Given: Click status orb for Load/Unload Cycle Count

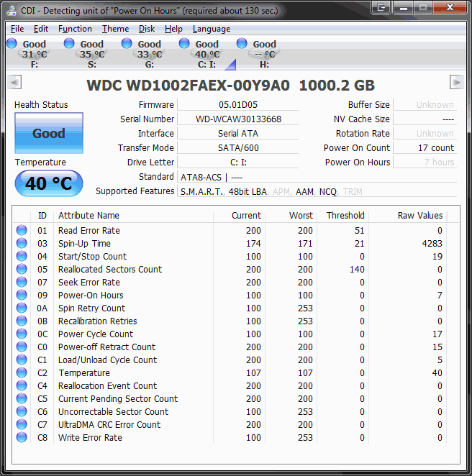Looking at the screenshot, I should 22,360.
